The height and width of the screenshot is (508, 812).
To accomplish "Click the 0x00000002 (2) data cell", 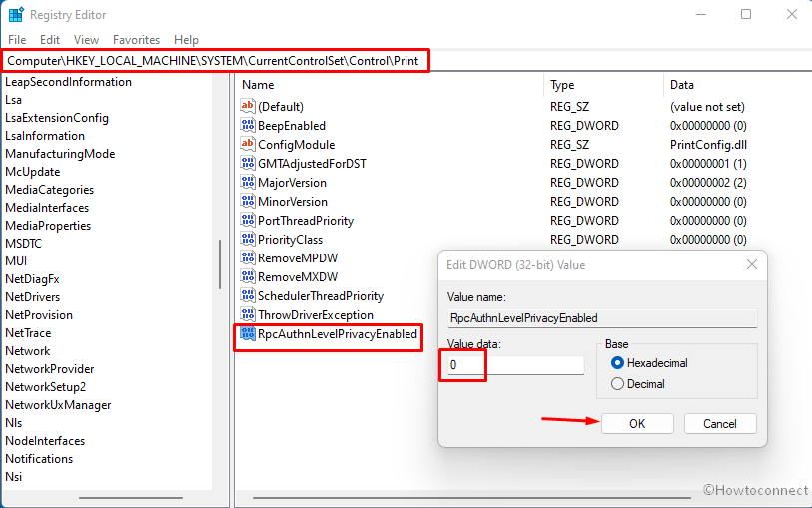I will [x=708, y=182].
